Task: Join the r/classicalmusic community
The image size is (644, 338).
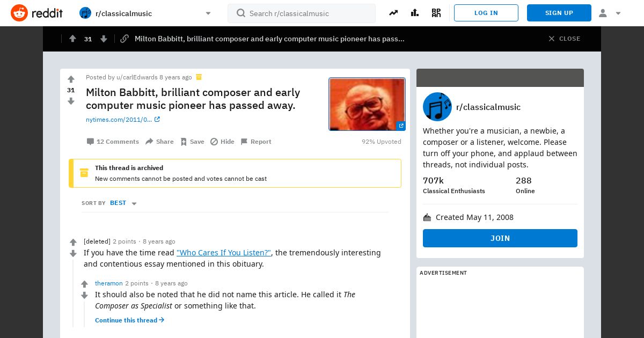Action: click(x=500, y=238)
